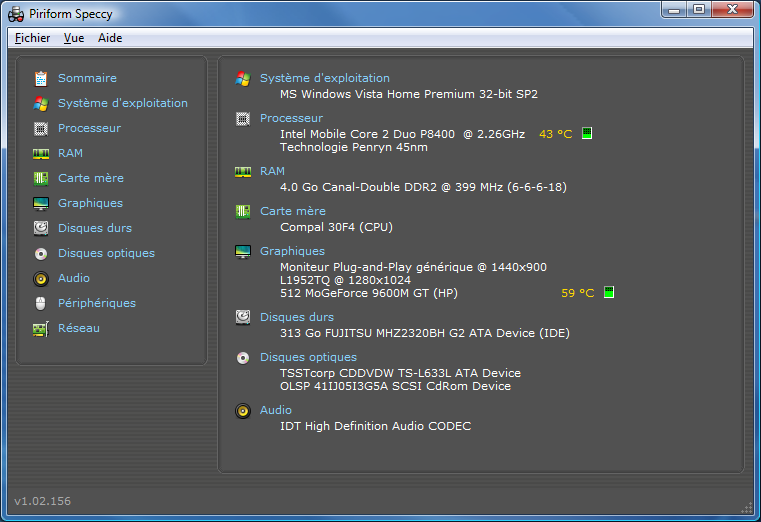Screen dimensions: 761x522
Task: Click Technologie Penryn 45nm text
Action: 354,147
